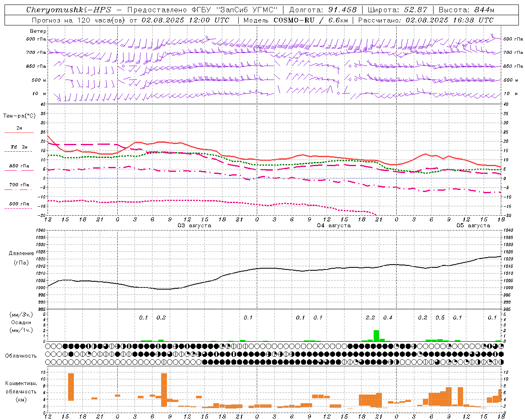Click the '(мм/3ч.)' precipitation unit label
This screenshot has height=420, width=525.
point(21,315)
